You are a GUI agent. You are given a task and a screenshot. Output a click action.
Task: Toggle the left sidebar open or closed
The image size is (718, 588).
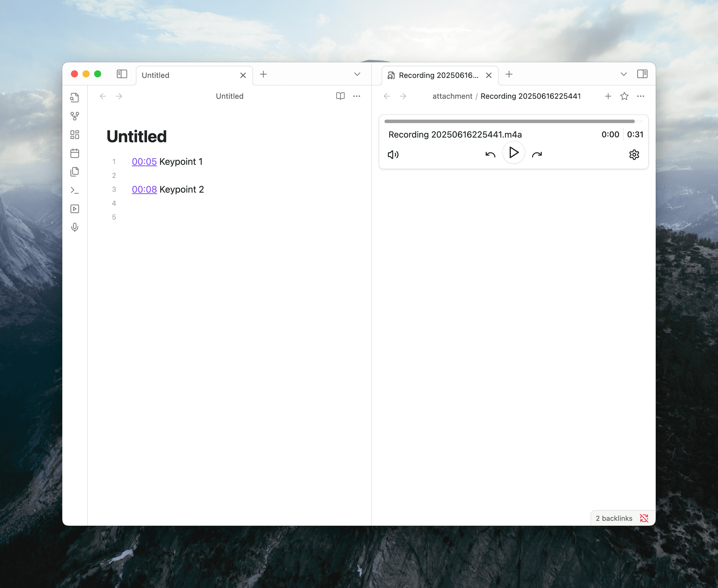pos(122,74)
